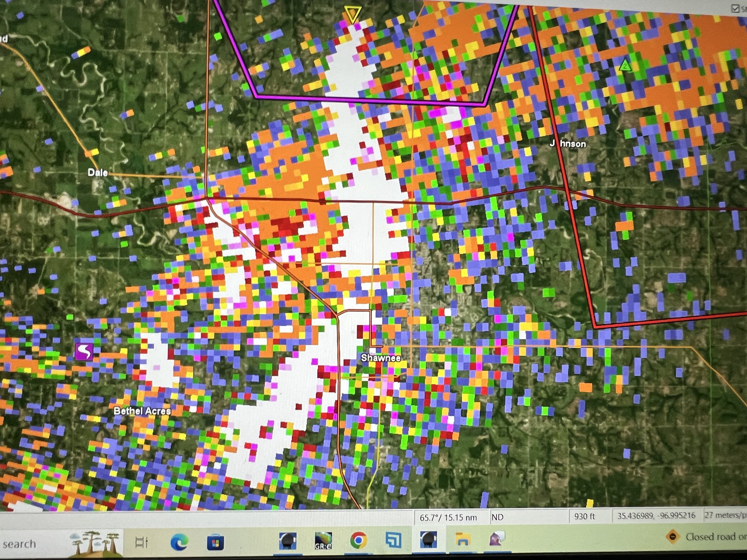
Task: Click the purple storm rotation marker icon
Action: tap(84, 351)
